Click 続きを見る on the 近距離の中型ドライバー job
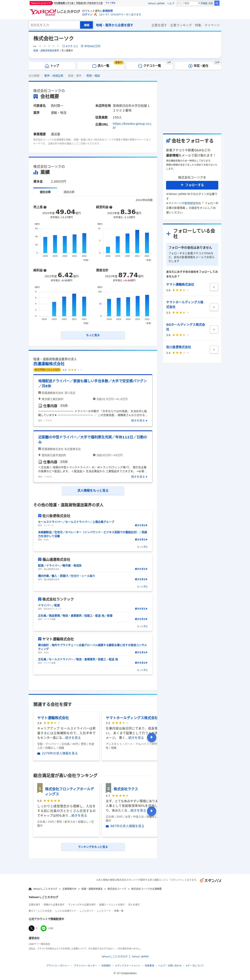250x980 pixels. point(139,477)
